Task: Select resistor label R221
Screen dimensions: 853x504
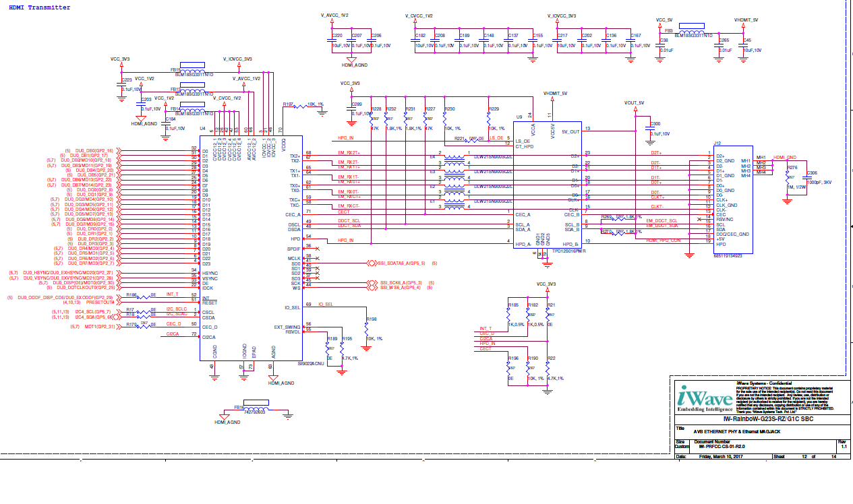Action: pos(460,137)
